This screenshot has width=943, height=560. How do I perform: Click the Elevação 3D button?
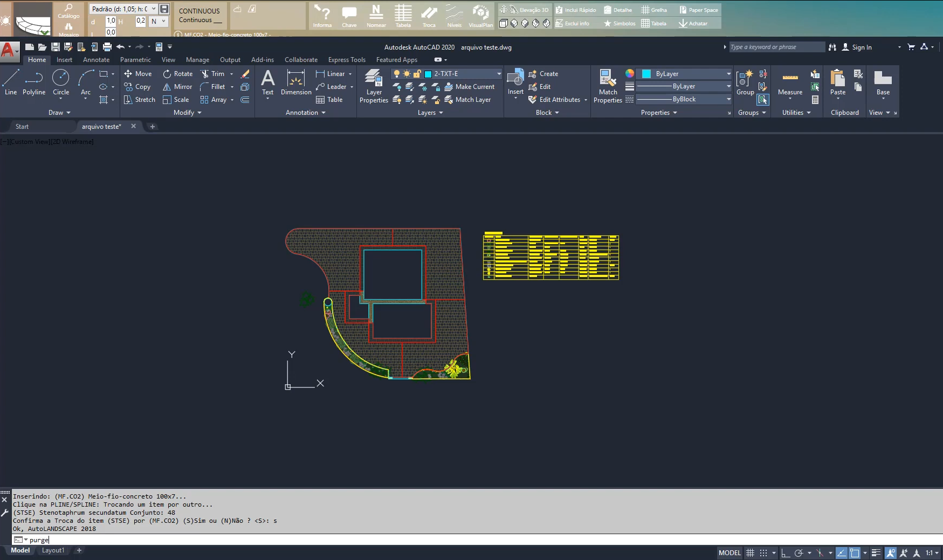point(524,10)
